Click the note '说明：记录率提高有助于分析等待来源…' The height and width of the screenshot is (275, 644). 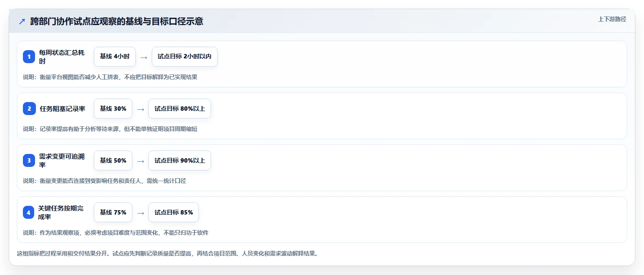click(110, 129)
